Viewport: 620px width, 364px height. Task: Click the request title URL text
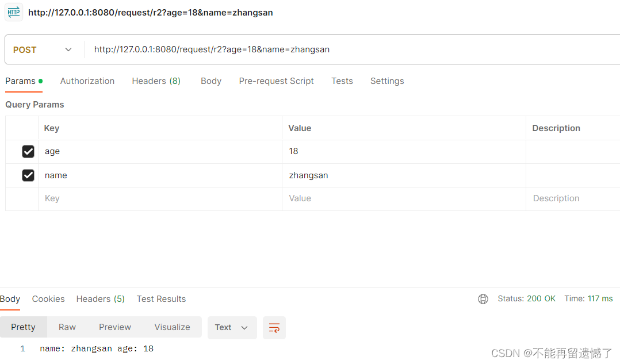pyautogui.click(x=151, y=13)
